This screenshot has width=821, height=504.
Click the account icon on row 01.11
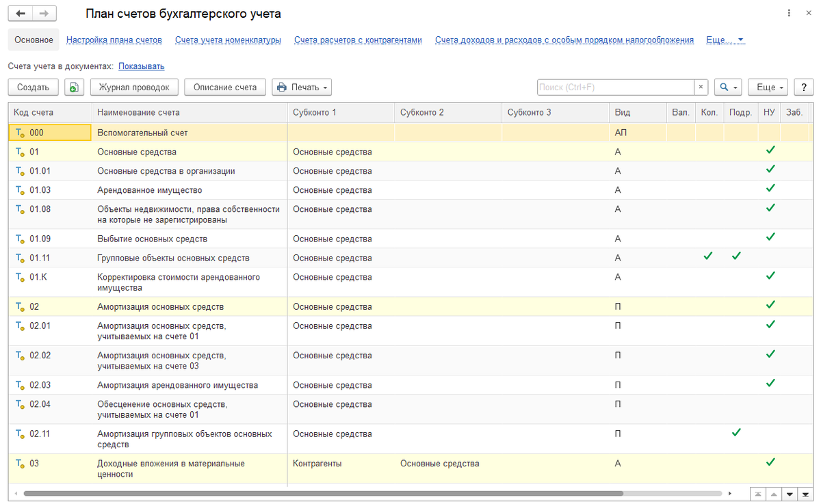coord(21,258)
